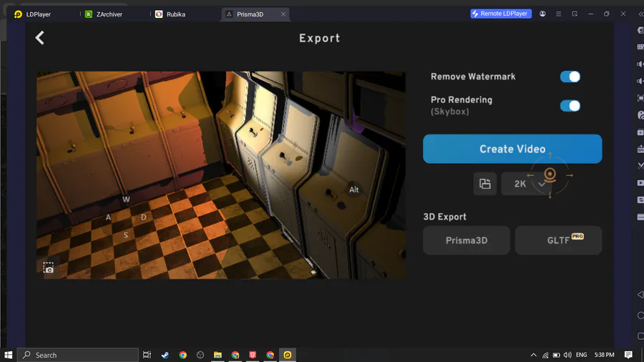This screenshot has width=644, height=362.
Task: Click the ENG language indicator
Action: tap(581, 355)
